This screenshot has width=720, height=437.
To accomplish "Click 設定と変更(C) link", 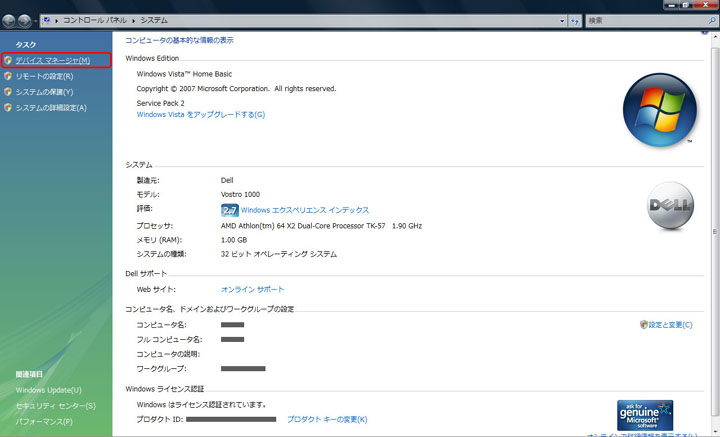I will [670, 325].
